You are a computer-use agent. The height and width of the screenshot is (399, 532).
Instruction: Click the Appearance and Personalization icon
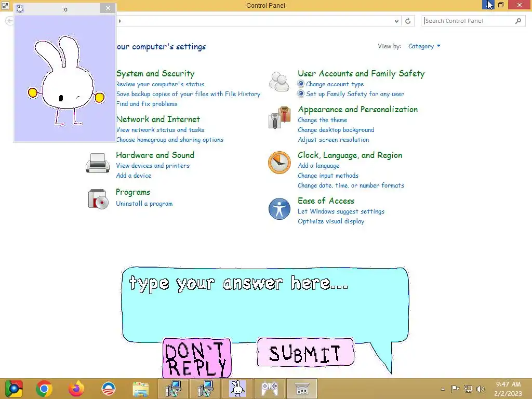279,118
